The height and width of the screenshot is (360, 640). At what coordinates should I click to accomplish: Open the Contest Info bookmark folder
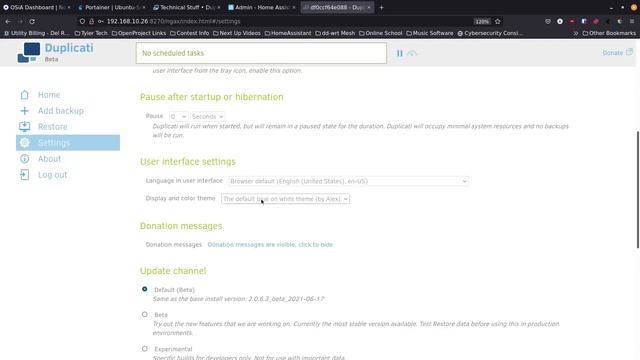point(189,33)
